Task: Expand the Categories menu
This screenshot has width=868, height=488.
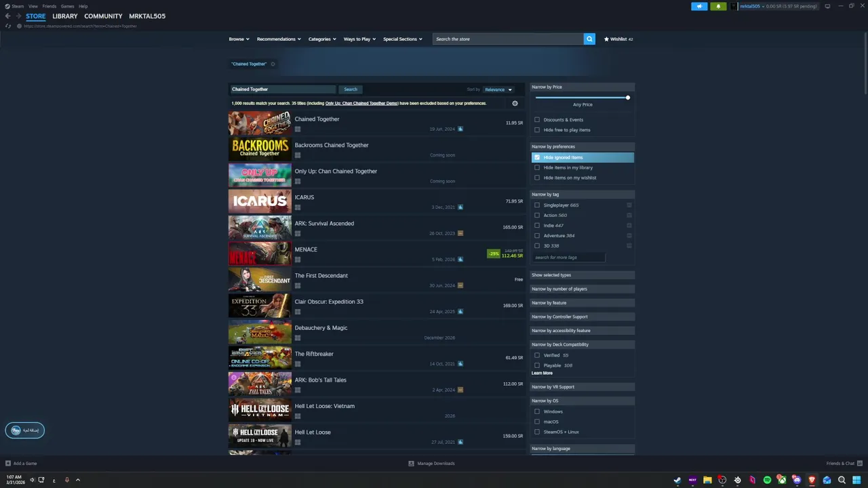Action: click(x=322, y=39)
